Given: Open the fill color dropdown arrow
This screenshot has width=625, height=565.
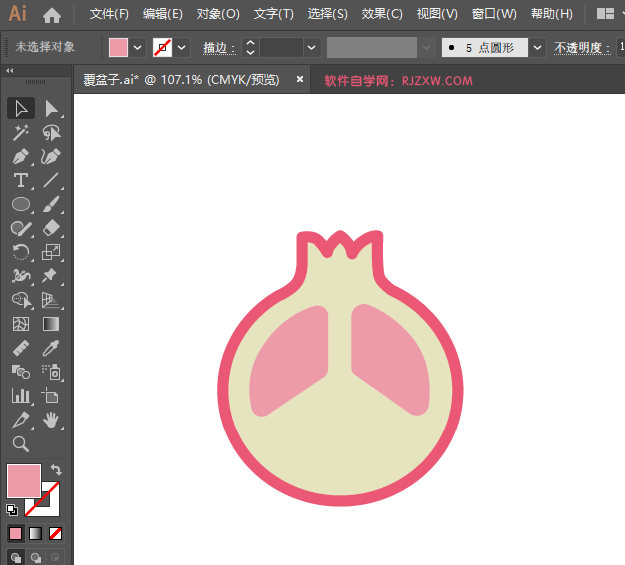Looking at the screenshot, I should (x=137, y=47).
